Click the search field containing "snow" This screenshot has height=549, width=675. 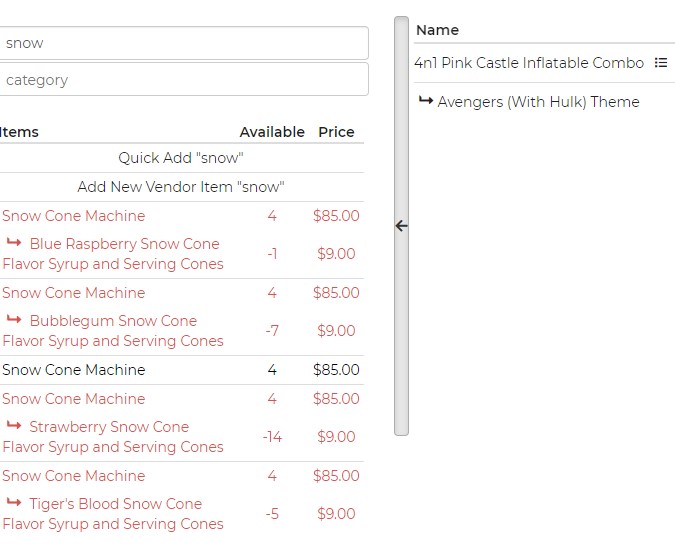pyautogui.click(x=184, y=43)
